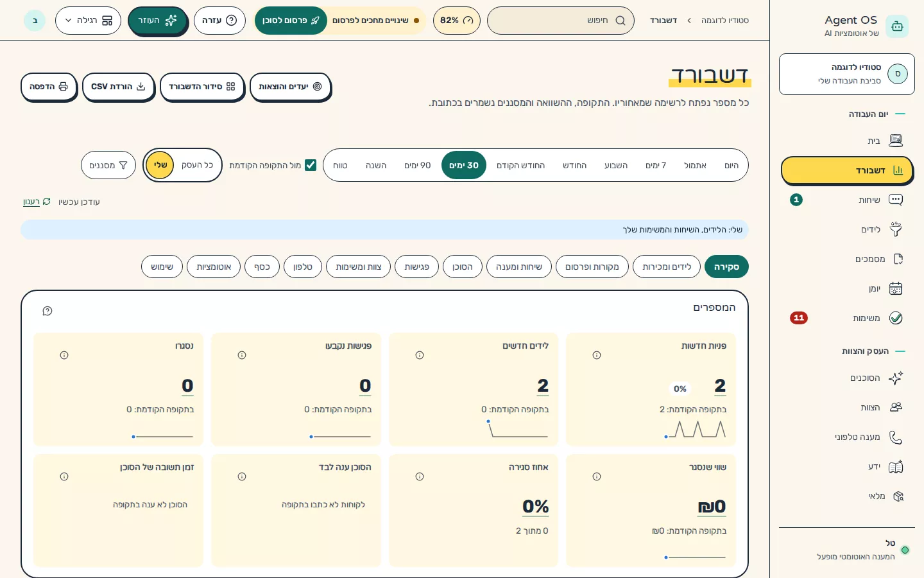924x578 pixels.
Task: Toggle מול התקופה הקודמת checkbox
Action: [311, 165]
